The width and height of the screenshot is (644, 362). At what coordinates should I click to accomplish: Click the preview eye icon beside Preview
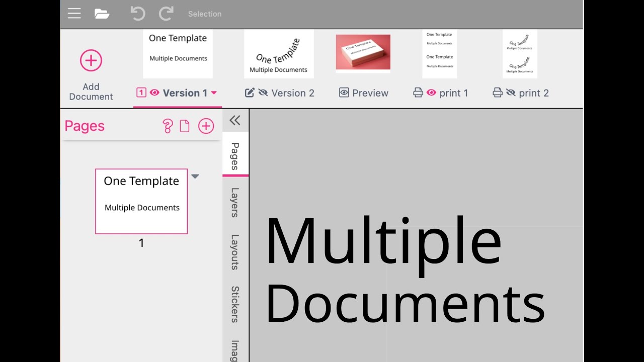tap(344, 93)
